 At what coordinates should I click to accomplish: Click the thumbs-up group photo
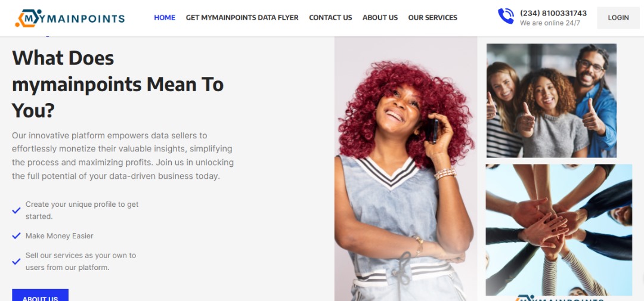[x=551, y=101]
